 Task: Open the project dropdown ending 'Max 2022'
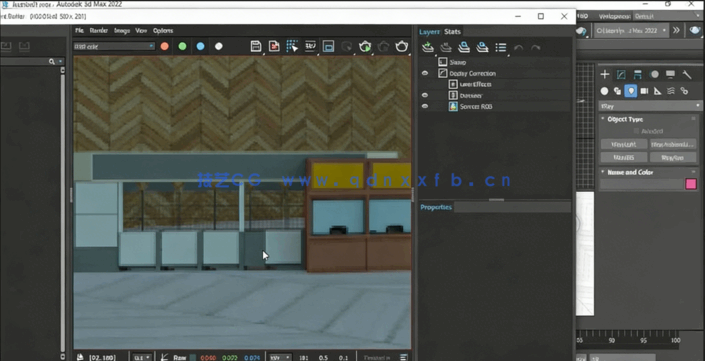point(630,31)
